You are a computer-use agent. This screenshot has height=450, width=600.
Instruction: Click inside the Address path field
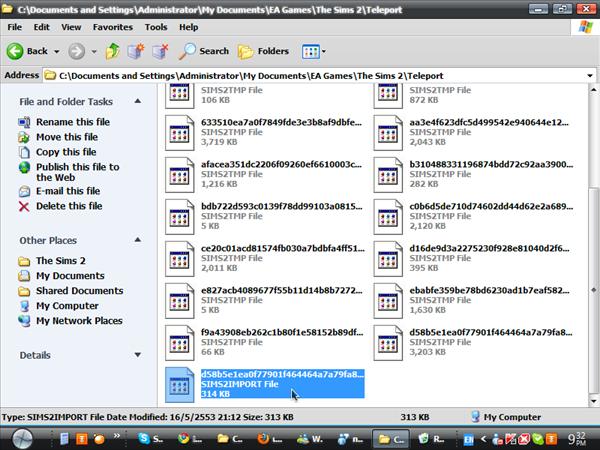click(314, 76)
